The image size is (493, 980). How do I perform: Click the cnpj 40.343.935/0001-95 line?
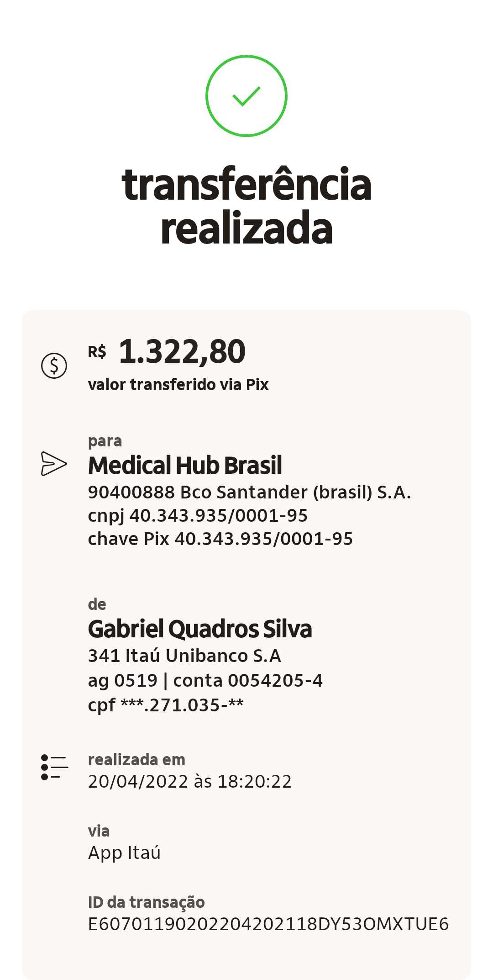[198, 516]
